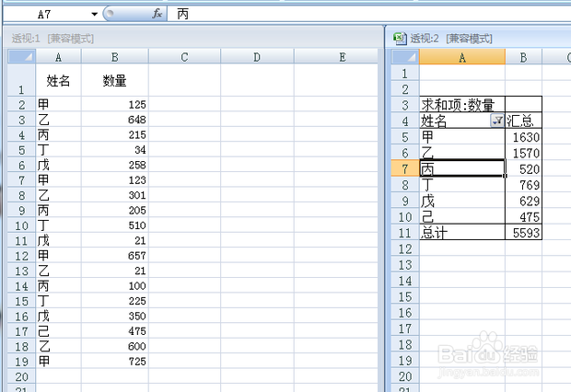
Task: Select row 19 header in 透视:1 window
Action: (x=21, y=362)
